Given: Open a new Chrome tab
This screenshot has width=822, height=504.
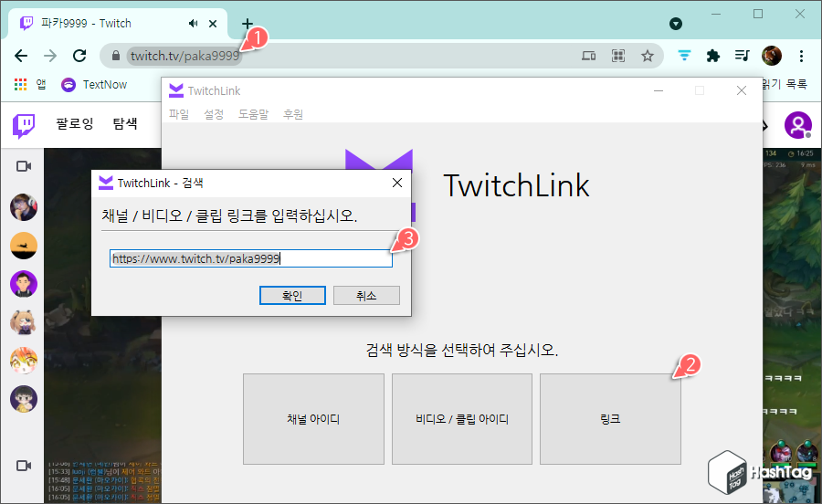Looking at the screenshot, I should point(247,24).
